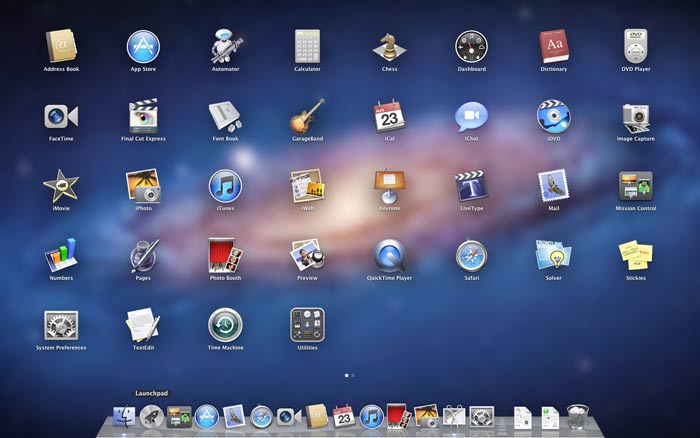Viewport: 700px width, 438px height.
Task: Open iTunes from the Launchpad grid
Action: point(225,186)
